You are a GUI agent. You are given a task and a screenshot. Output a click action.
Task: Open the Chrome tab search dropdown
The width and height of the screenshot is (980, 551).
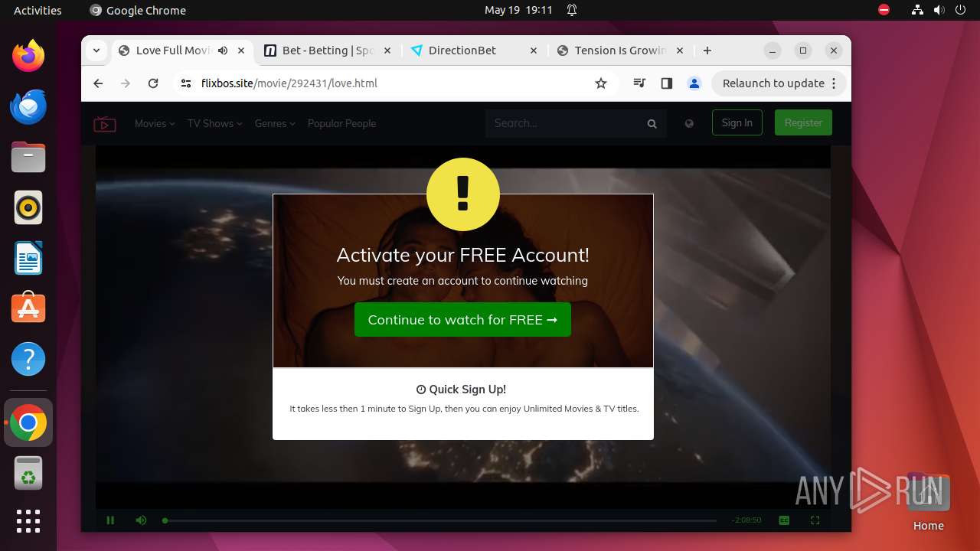[x=96, y=51]
